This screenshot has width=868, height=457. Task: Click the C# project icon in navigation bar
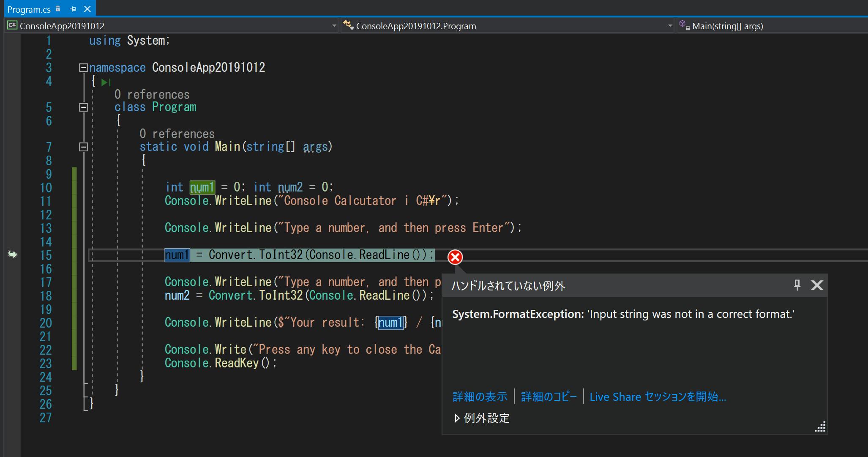[12, 26]
